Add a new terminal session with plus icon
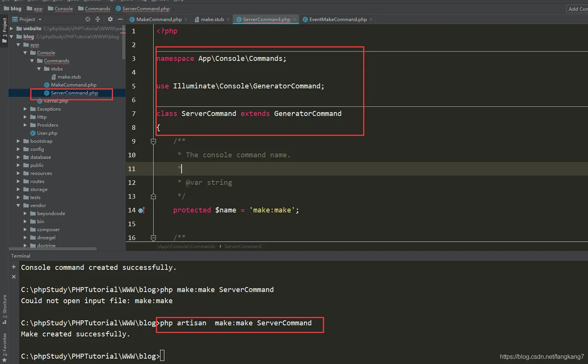 (13, 267)
